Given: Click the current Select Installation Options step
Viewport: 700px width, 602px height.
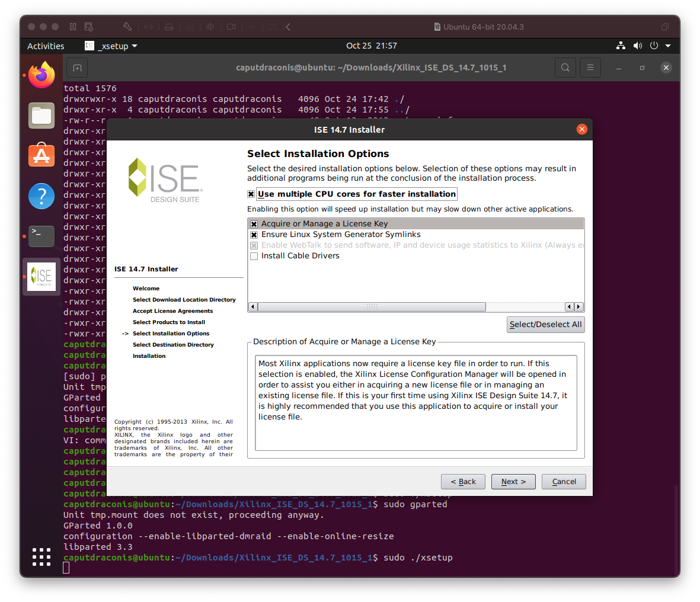Looking at the screenshot, I should (171, 334).
